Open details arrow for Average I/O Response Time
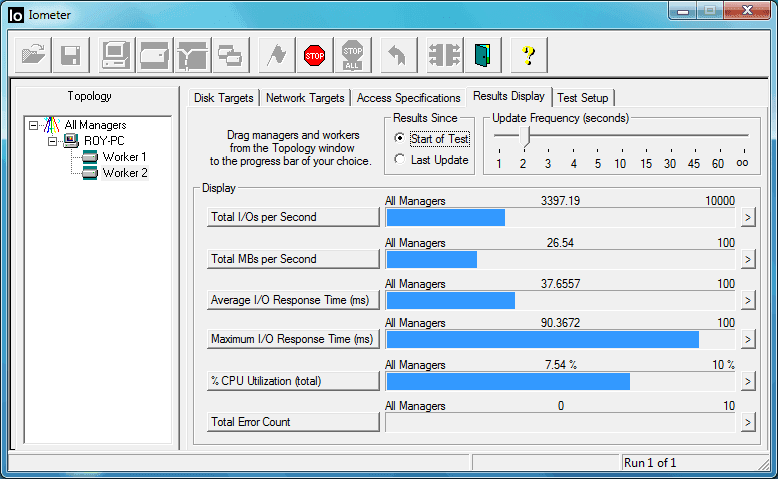Image resolution: width=778 pixels, height=479 pixels. point(748,300)
